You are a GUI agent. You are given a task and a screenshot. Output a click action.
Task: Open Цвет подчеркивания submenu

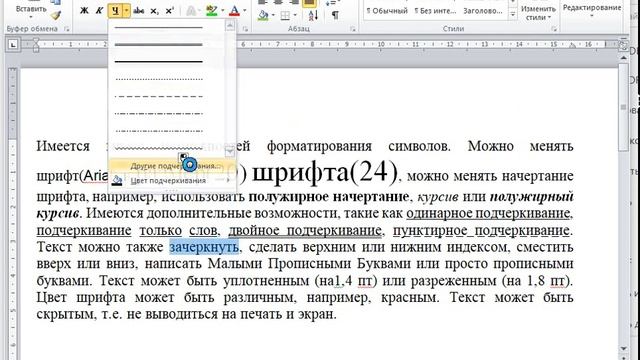pyautogui.click(x=172, y=180)
